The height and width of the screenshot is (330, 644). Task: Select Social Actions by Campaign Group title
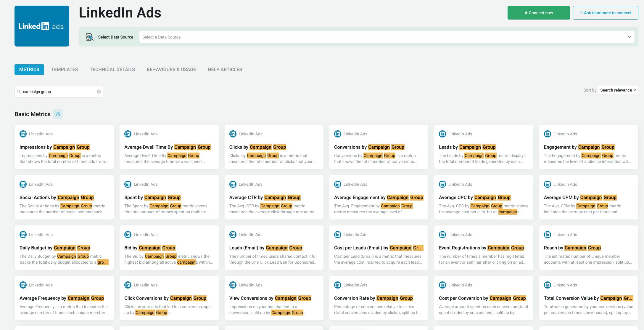57,197
